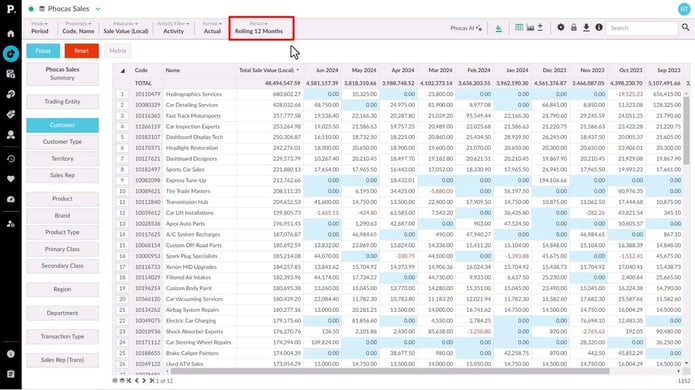Switch to grid table view icon
The image size is (695, 390).
(x=519, y=27)
